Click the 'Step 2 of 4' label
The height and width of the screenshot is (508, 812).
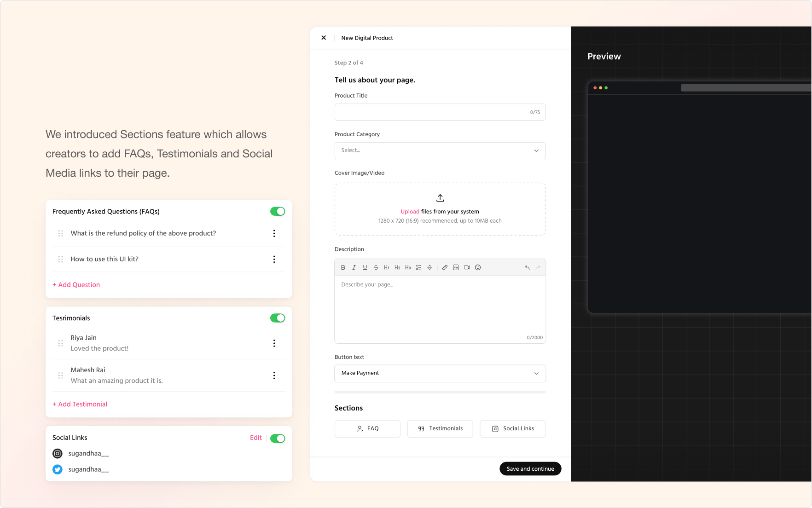[x=348, y=63]
